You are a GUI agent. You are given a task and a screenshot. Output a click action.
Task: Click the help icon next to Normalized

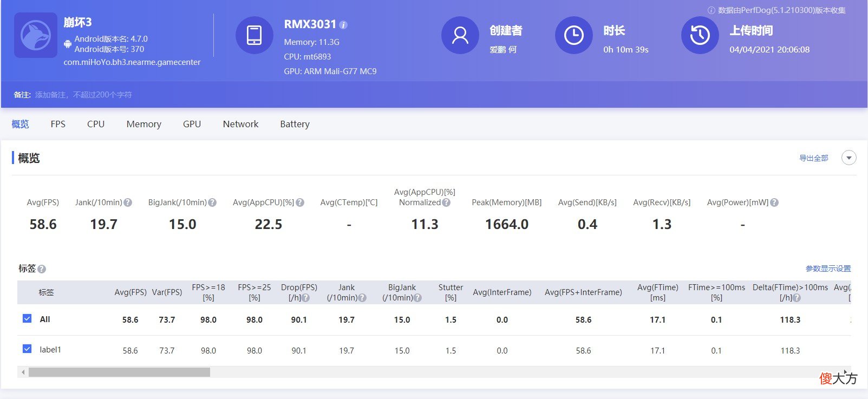(x=446, y=202)
